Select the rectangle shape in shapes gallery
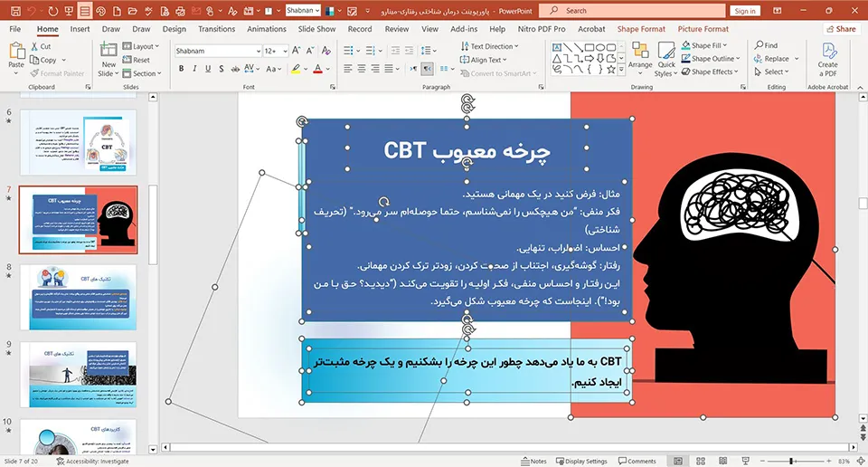This screenshot has height=467, width=868. coord(590,48)
